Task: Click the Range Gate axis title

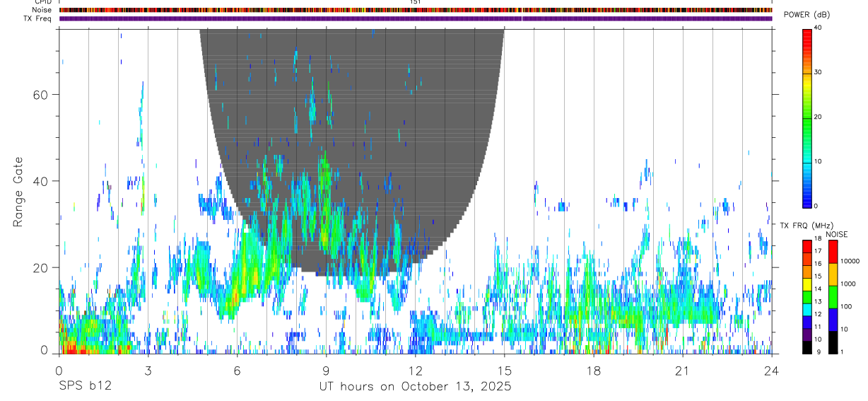Action: pyautogui.click(x=18, y=192)
